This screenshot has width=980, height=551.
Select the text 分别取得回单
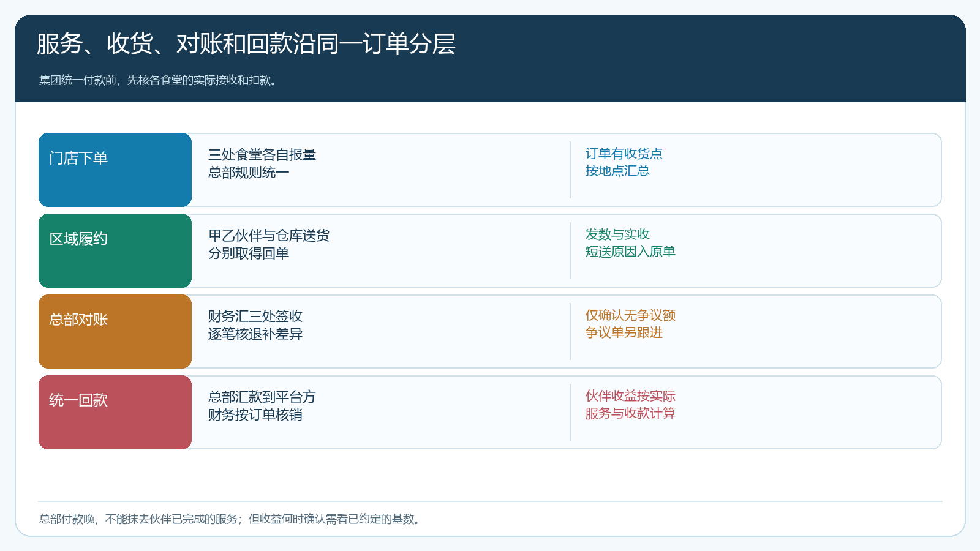(249, 253)
